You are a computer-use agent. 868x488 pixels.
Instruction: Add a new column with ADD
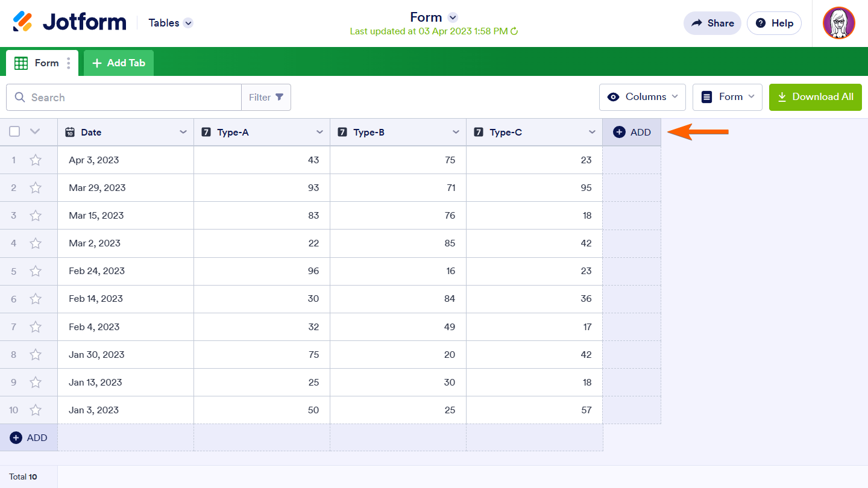tap(632, 132)
